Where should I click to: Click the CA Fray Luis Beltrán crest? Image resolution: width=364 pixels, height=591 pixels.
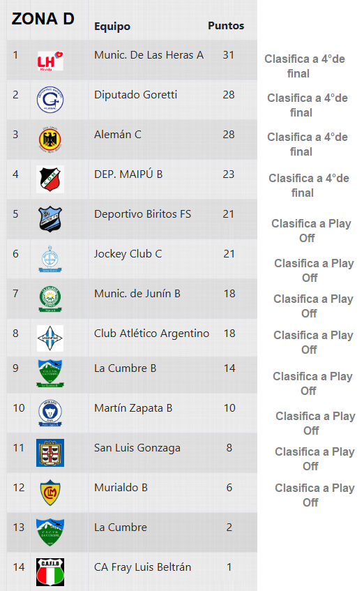click(50, 572)
